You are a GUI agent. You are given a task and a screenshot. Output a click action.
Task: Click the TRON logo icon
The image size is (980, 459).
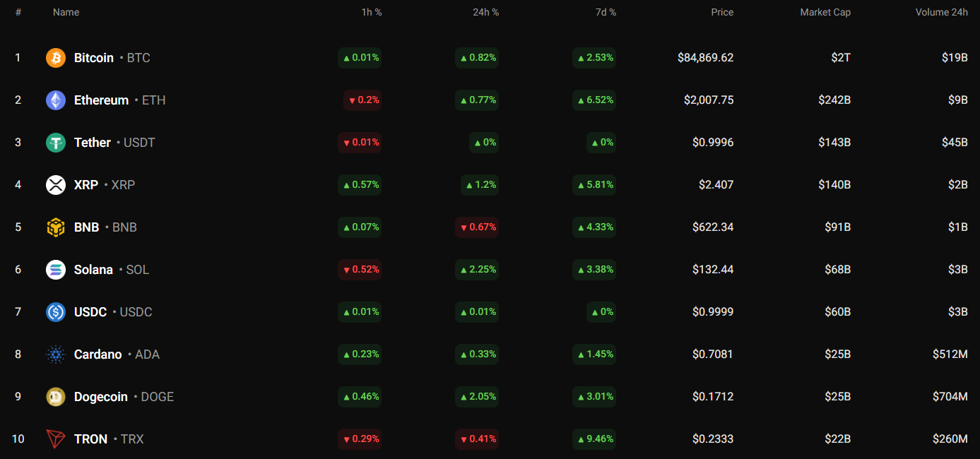[56, 439]
